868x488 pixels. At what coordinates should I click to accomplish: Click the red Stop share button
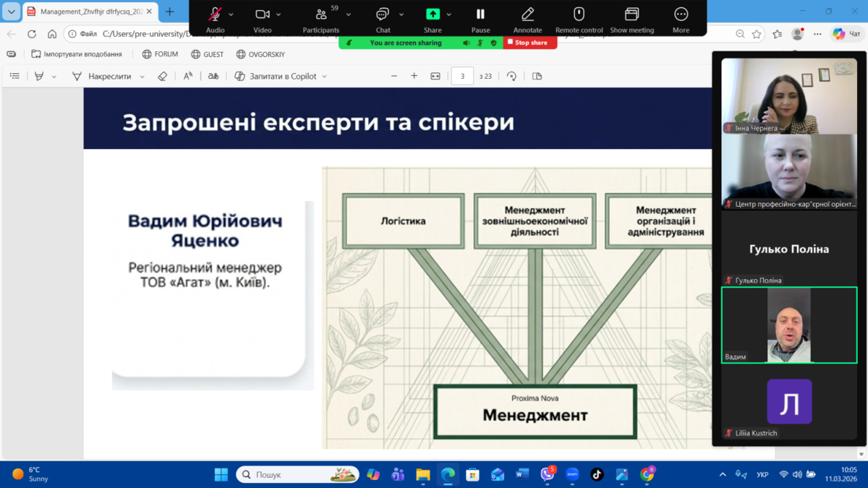pos(529,43)
